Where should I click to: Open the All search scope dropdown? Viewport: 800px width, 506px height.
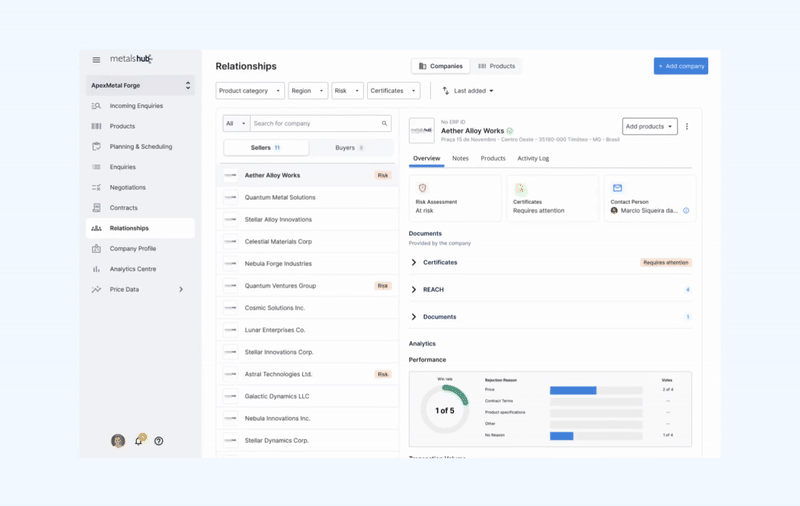[236, 123]
